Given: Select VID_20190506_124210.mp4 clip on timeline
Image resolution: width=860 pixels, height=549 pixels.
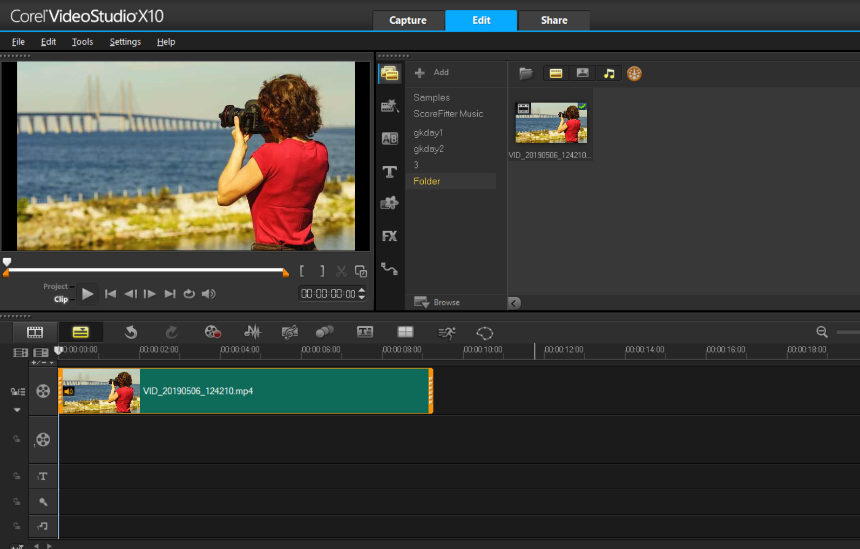Looking at the screenshot, I should 246,391.
